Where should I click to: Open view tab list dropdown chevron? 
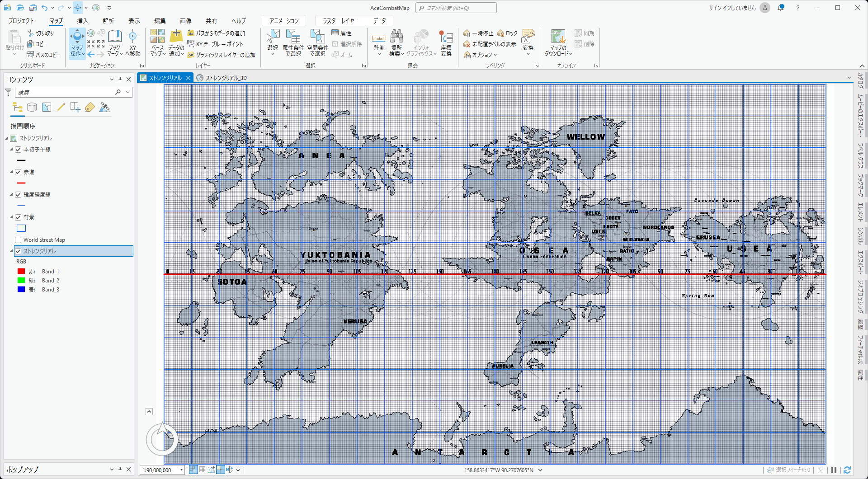[849, 78]
